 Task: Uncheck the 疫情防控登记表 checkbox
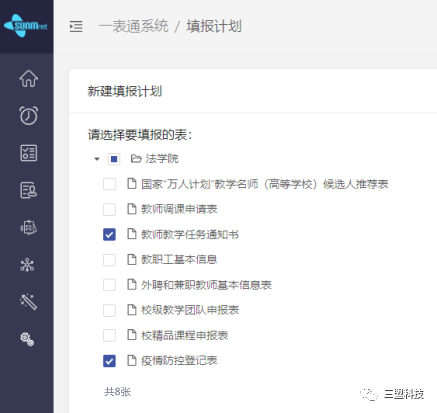point(109,361)
